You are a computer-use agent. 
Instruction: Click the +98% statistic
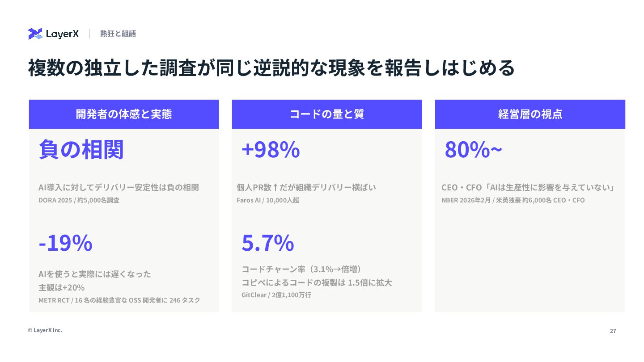tap(270, 149)
